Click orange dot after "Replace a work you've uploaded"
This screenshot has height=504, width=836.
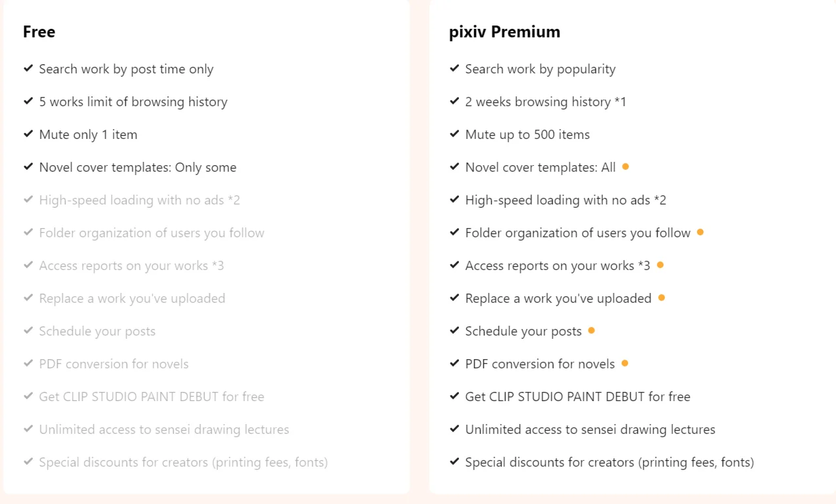662,298
